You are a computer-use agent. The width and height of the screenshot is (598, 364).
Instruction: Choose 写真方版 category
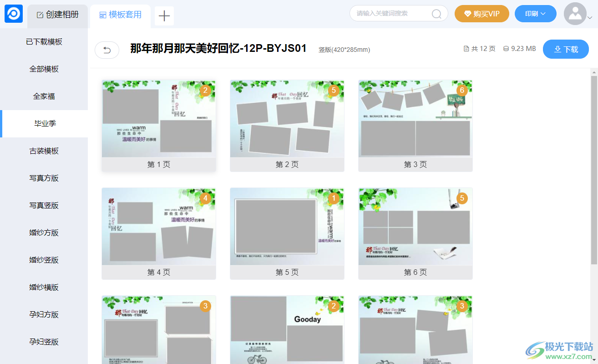point(44,178)
